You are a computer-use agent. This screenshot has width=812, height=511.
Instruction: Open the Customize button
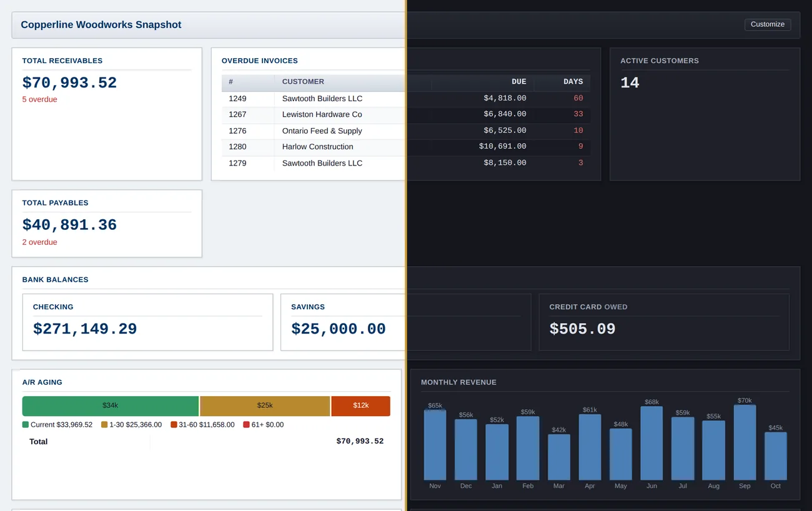[768, 24]
